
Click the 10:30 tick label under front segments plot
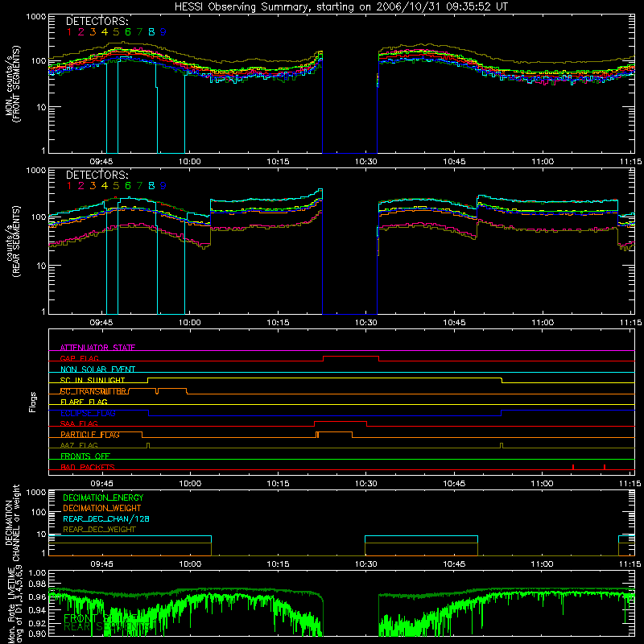pyautogui.click(x=366, y=162)
